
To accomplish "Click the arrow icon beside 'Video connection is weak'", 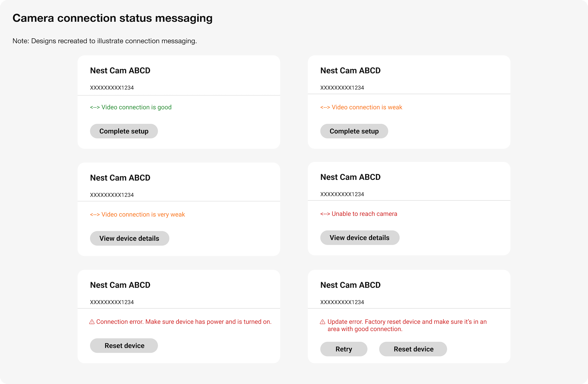I will (325, 107).
